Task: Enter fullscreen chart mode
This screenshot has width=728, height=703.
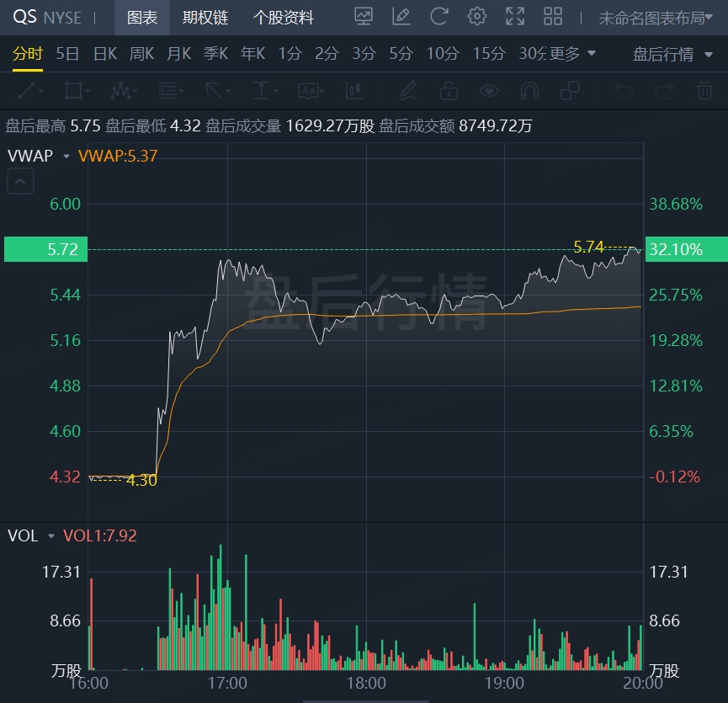Action: point(515,17)
